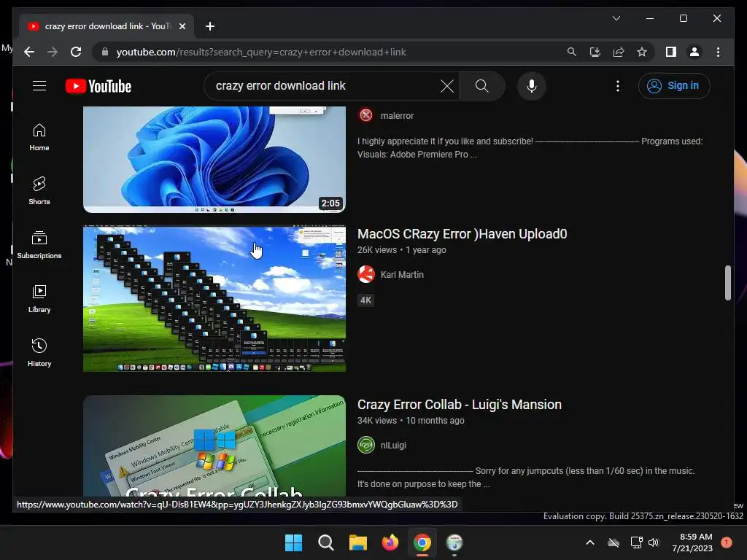Close the crazy error download link tab
747x560 pixels.
click(182, 26)
